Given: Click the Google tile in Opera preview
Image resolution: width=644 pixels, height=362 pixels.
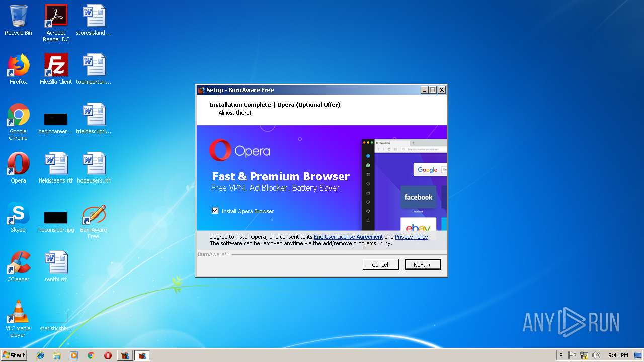Looking at the screenshot, I should coord(430,170).
